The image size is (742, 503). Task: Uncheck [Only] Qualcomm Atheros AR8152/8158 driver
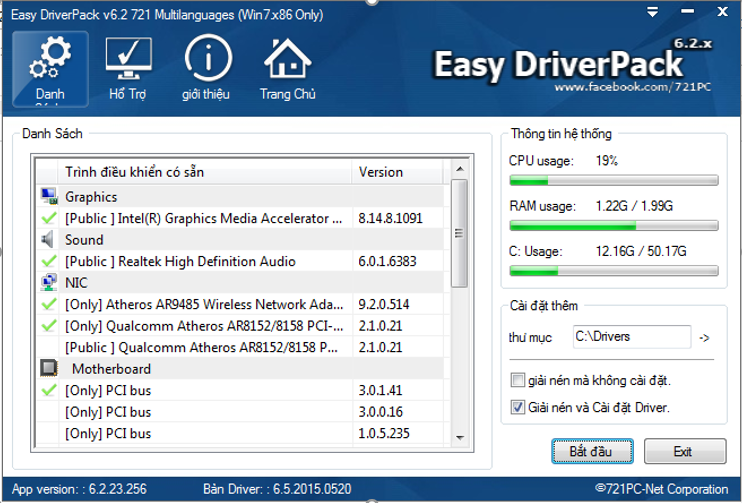pyautogui.click(x=49, y=326)
